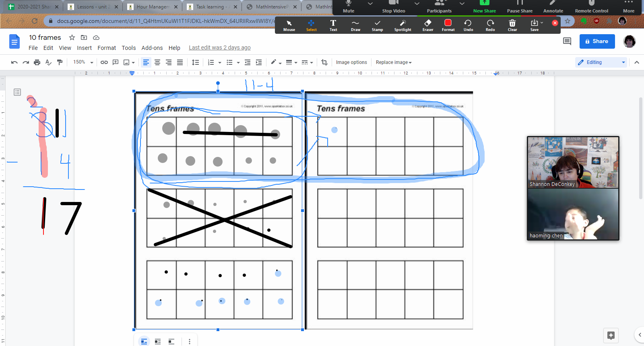Open the Stamp annotation tool
The height and width of the screenshot is (346, 644).
coord(377,25)
